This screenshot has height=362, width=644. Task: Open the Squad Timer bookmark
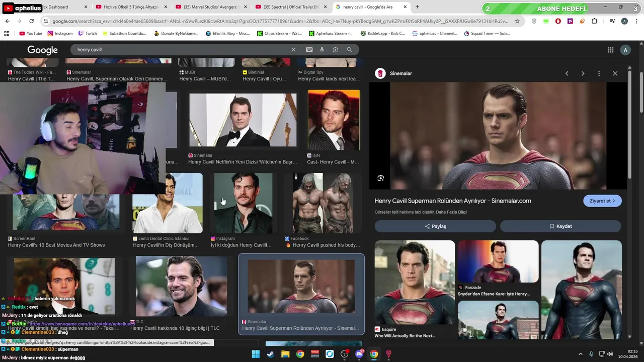[x=487, y=34]
